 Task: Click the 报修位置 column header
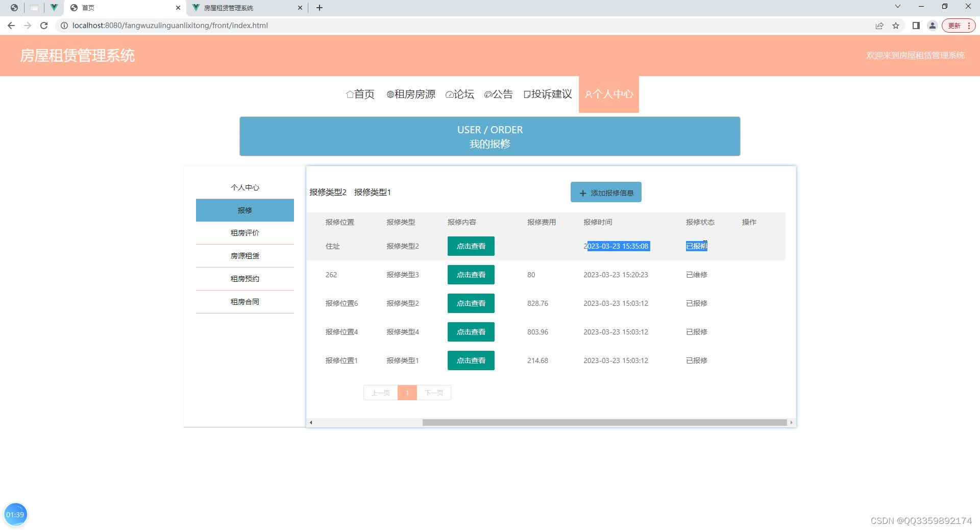coord(339,222)
